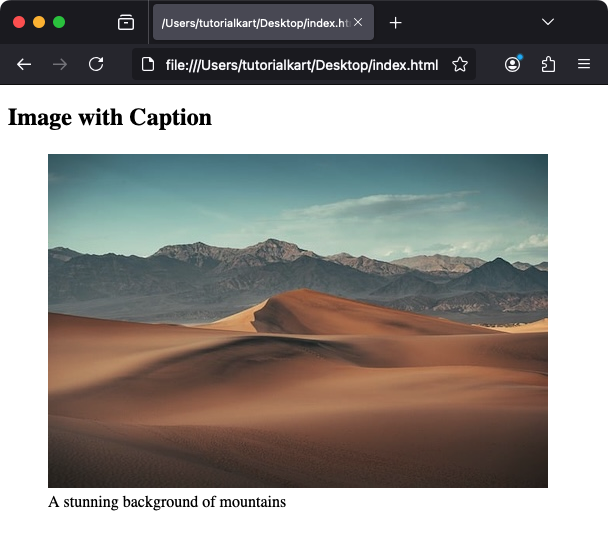Image resolution: width=608 pixels, height=541 pixels.
Task: Open the Firefox account menu
Action: coord(513,64)
